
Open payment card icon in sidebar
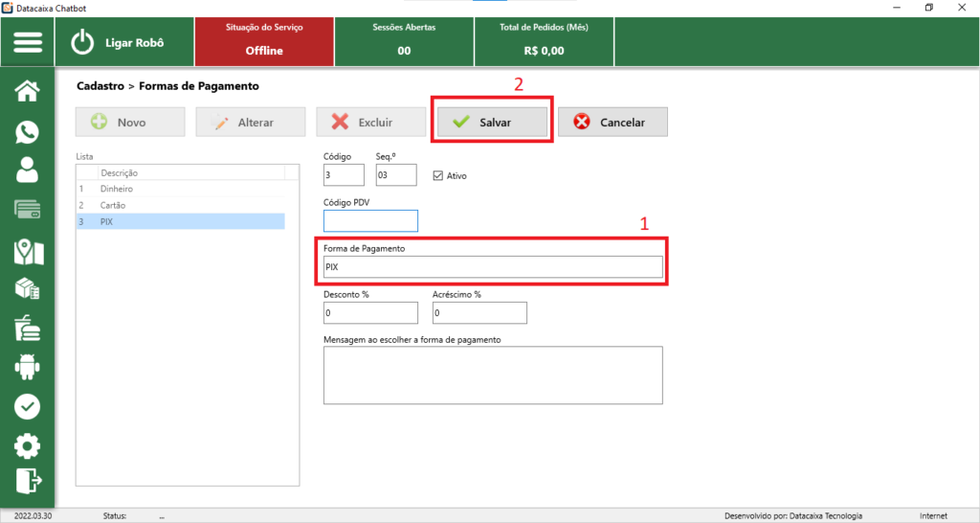(28, 209)
